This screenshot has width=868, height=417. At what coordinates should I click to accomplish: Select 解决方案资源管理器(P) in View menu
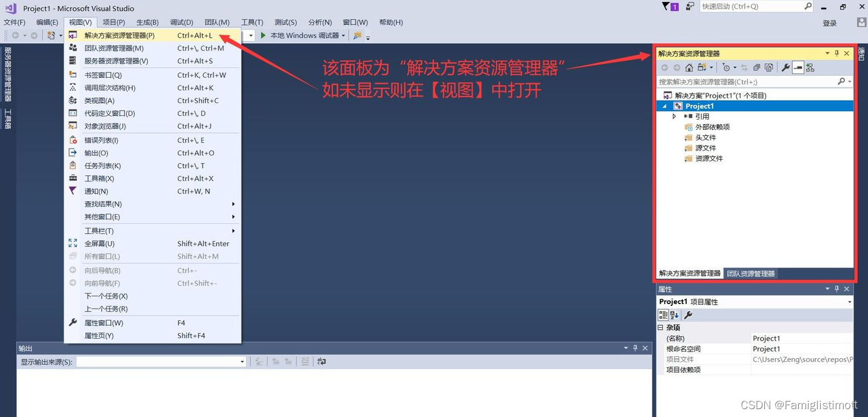click(x=153, y=35)
